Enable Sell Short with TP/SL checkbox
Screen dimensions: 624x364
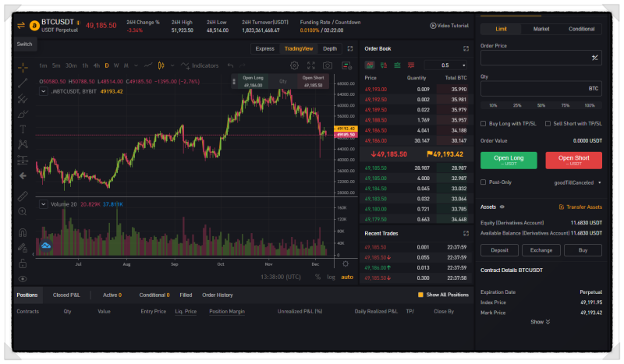click(x=548, y=124)
